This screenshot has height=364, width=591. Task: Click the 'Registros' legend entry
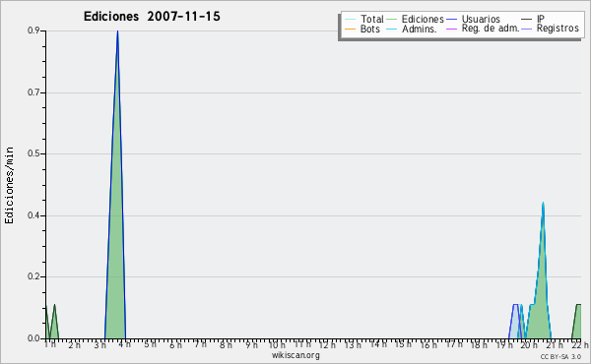(551, 29)
